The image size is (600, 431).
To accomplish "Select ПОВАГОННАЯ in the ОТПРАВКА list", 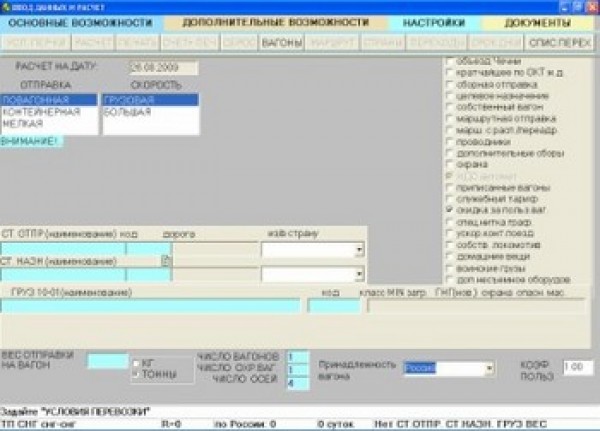I will [49, 100].
